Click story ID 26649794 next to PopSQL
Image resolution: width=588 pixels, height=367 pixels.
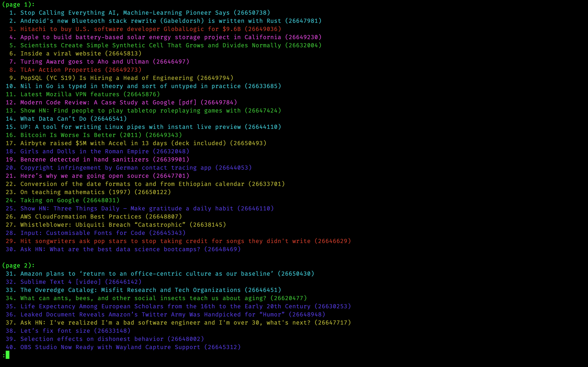click(x=215, y=78)
